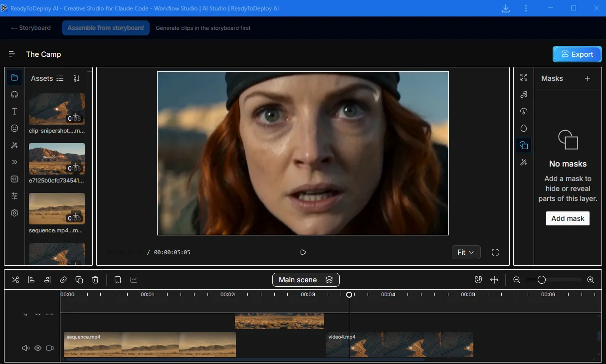The image size is (606, 364).
Task: Click the timeline zoom slider handle
Action: coord(542,280)
